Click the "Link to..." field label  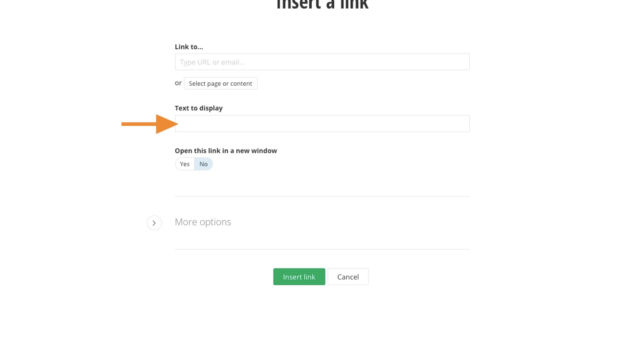point(189,47)
